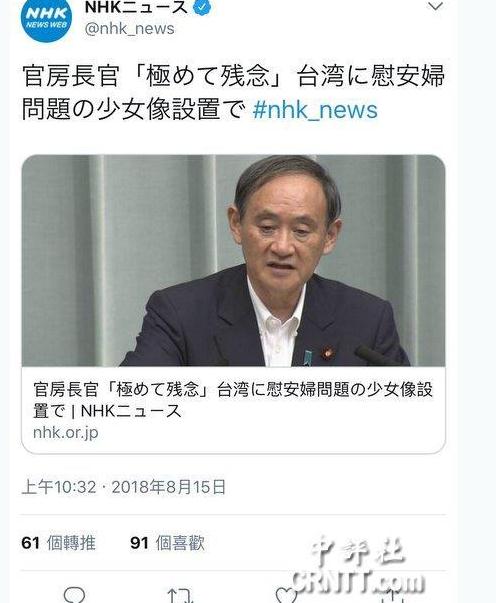Visit the nhk.or.jp domain link
This screenshot has height=603, width=496.
(66, 433)
